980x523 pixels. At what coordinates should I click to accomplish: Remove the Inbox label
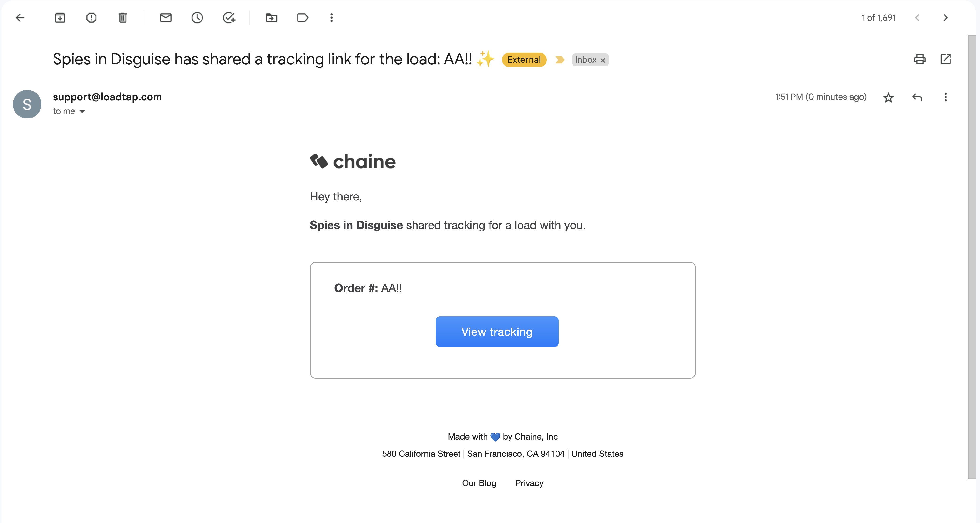tap(603, 60)
